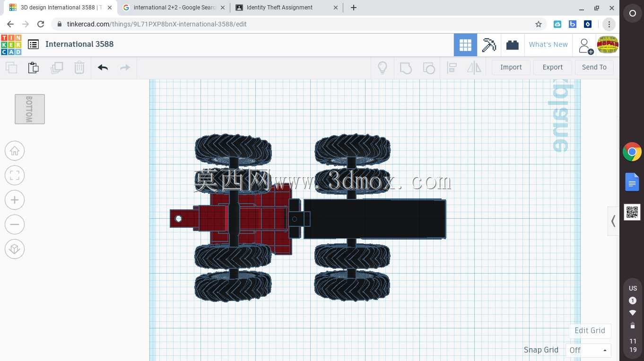Invite collaborators with add-person icon
The height and width of the screenshot is (361, 644).
(x=585, y=46)
